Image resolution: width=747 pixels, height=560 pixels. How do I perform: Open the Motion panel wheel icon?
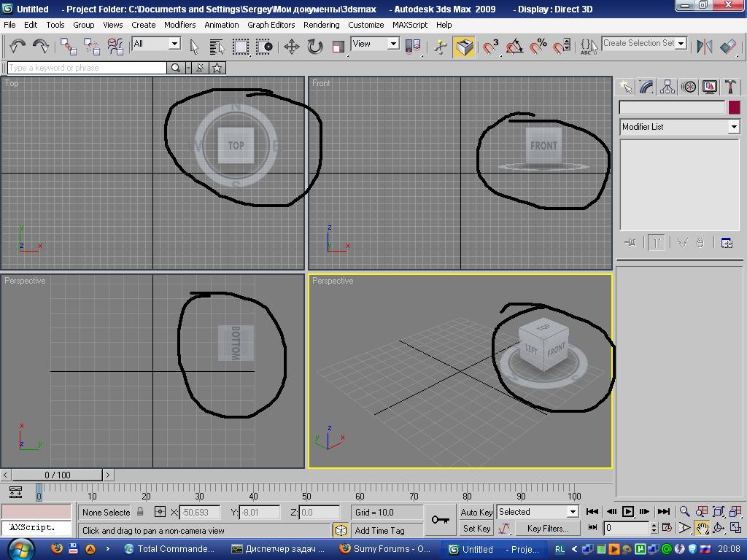pos(689,87)
